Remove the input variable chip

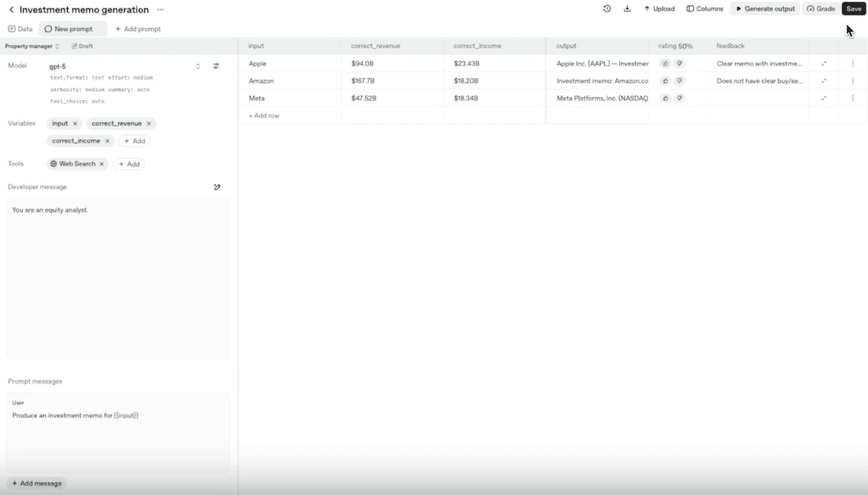75,124
